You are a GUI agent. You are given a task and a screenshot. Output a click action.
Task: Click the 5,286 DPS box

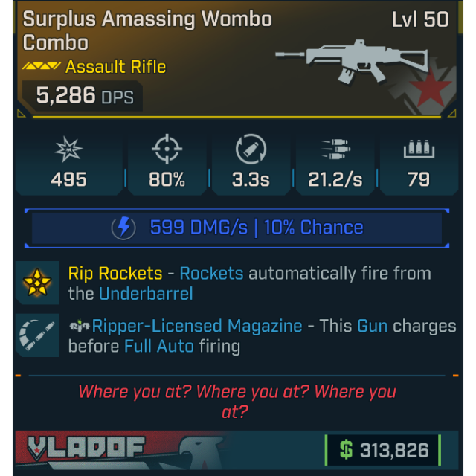(83, 96)
